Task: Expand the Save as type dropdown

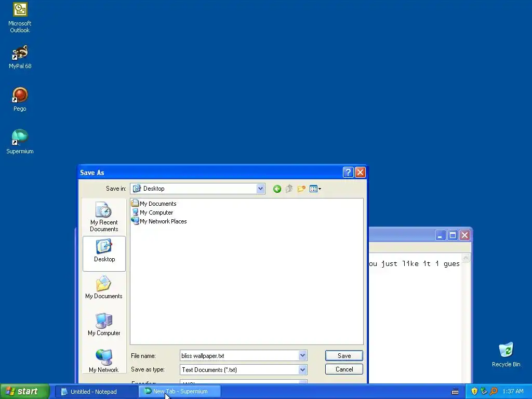Action: tap(303, 369)
